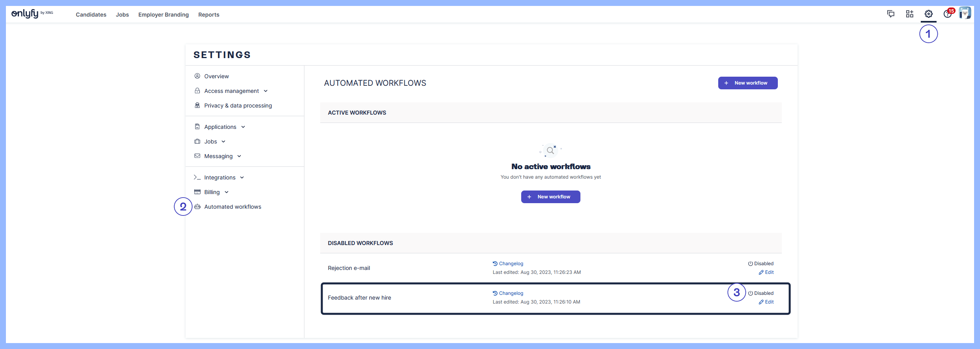The width and height of the screenshot is (980, 349).
Task: Click the Feedback after new hire workflow name
Action: (x=360, y=298)
